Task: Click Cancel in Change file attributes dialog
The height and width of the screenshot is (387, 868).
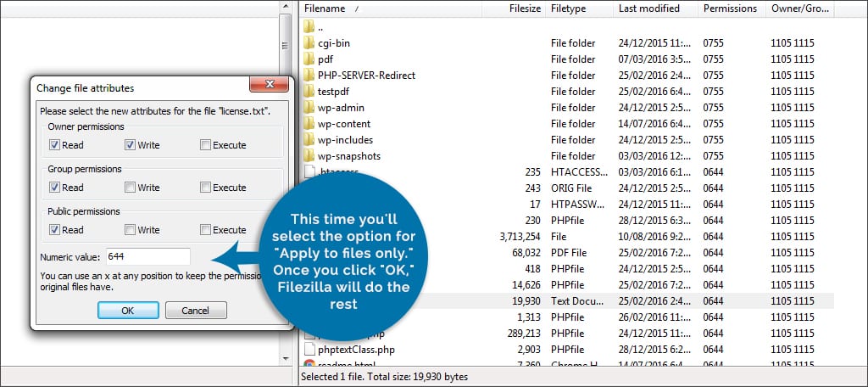Action: (196, 311)
